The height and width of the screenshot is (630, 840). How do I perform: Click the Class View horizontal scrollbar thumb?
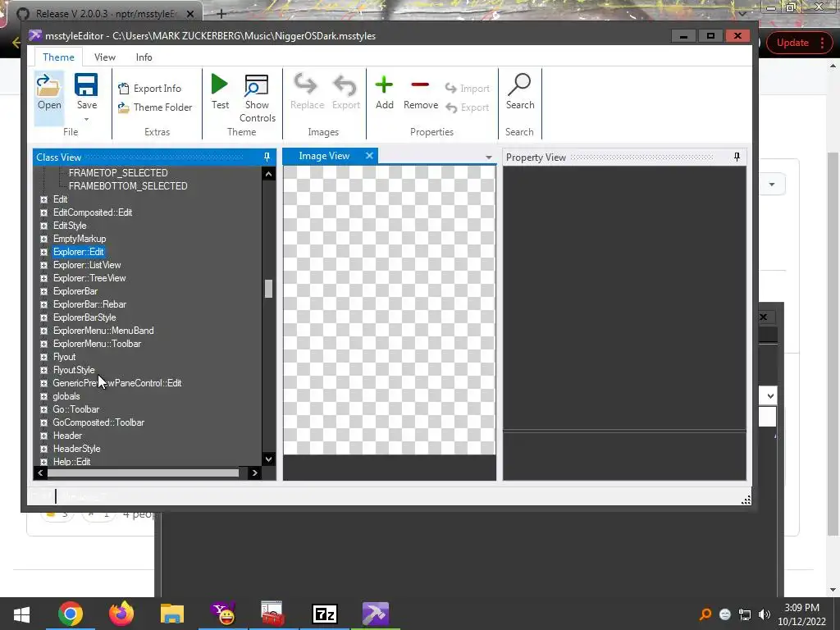point(143,472)
